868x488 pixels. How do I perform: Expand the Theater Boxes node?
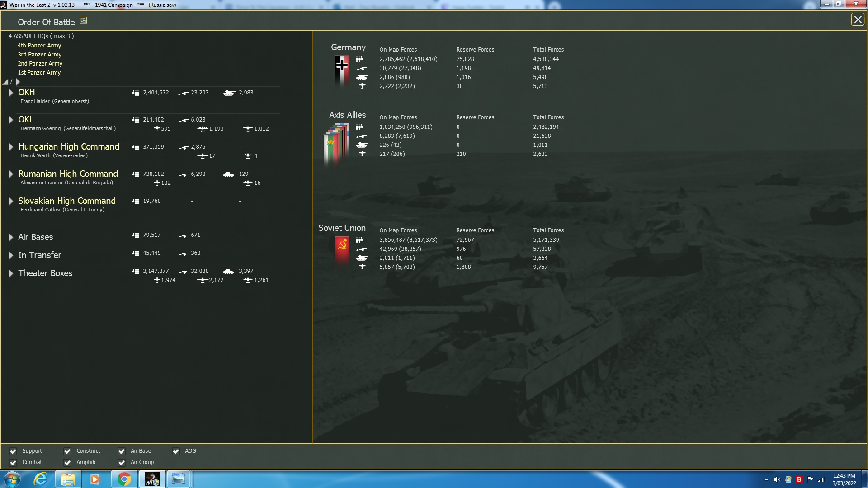(x=11, y=273)
